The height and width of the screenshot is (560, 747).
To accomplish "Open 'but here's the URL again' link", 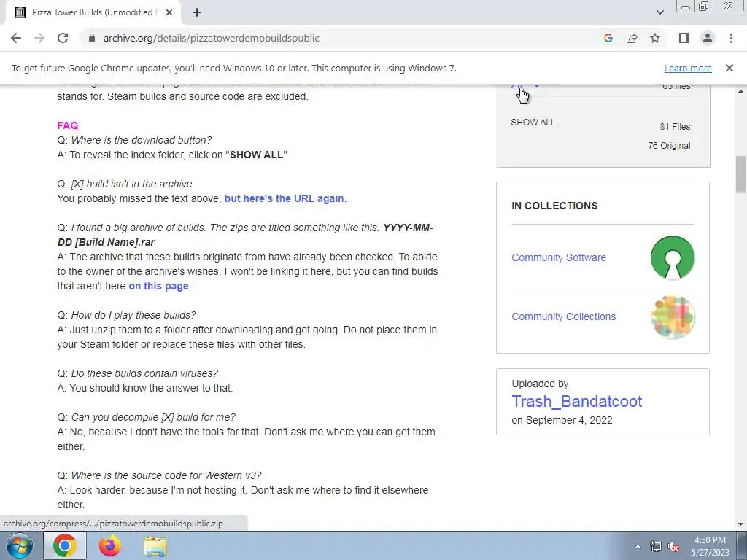I will [x=284, y=198].
